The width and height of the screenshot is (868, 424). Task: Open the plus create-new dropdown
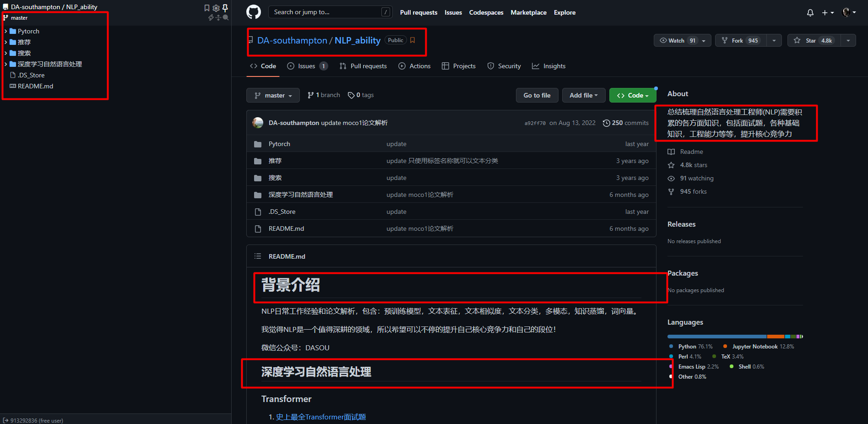tap(828, 12)
